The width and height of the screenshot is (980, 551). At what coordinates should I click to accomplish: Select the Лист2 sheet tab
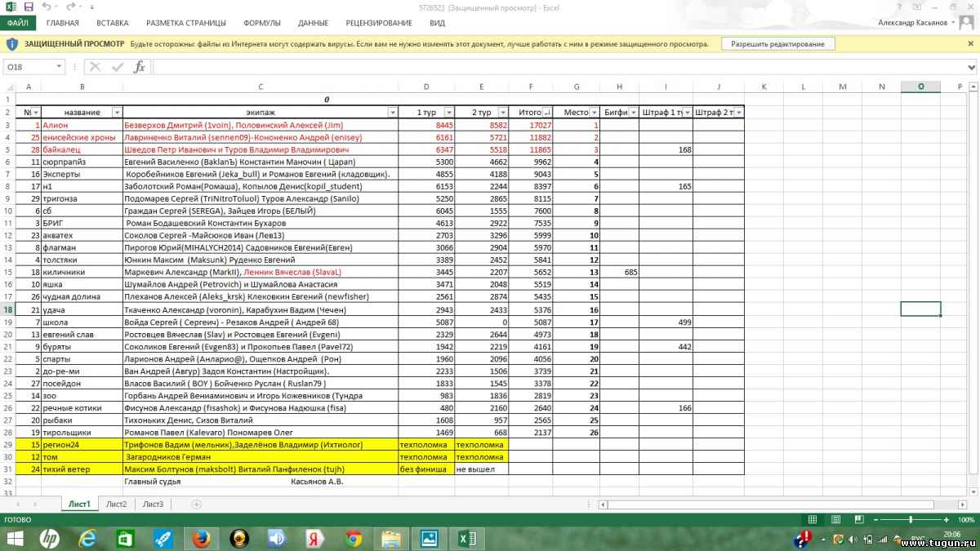coord(116,504)
